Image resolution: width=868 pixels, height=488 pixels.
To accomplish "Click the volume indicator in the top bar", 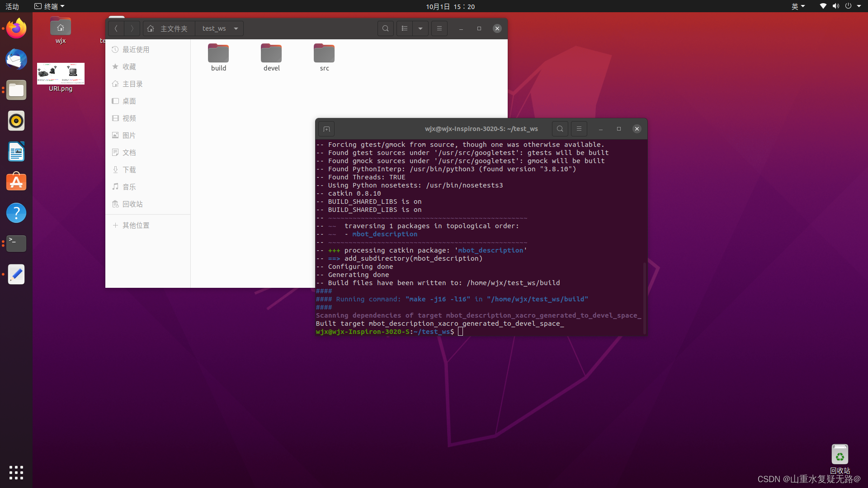I will 835,6.
